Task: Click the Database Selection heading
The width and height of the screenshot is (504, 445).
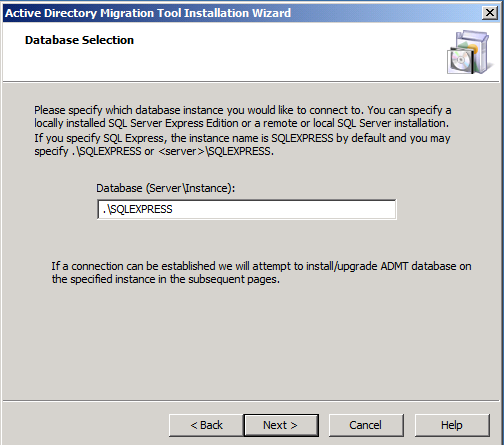Action: (x=79, y=40)
